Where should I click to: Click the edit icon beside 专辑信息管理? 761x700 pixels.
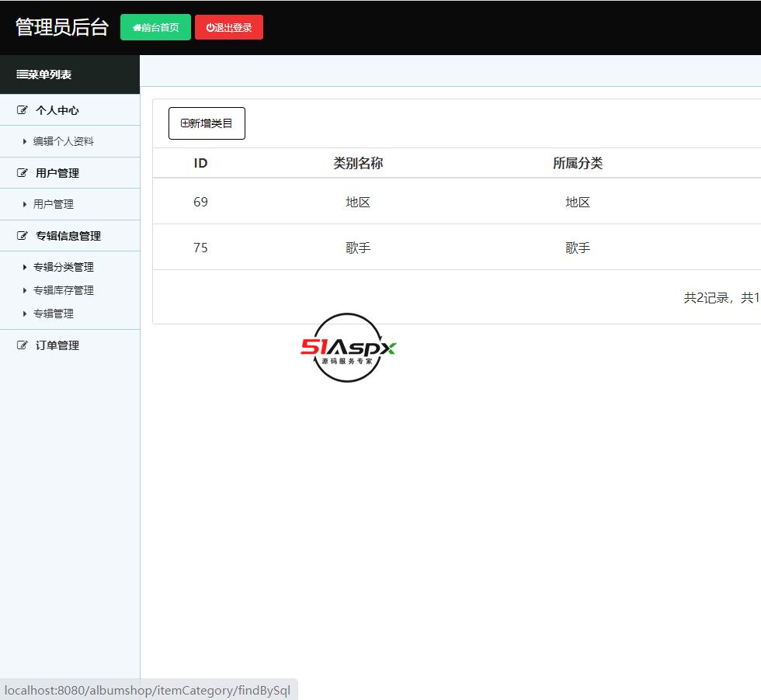click(23, 236)
